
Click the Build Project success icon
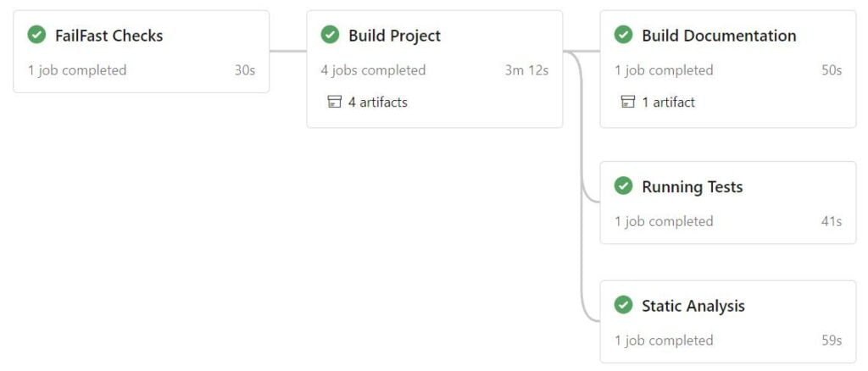330,35
